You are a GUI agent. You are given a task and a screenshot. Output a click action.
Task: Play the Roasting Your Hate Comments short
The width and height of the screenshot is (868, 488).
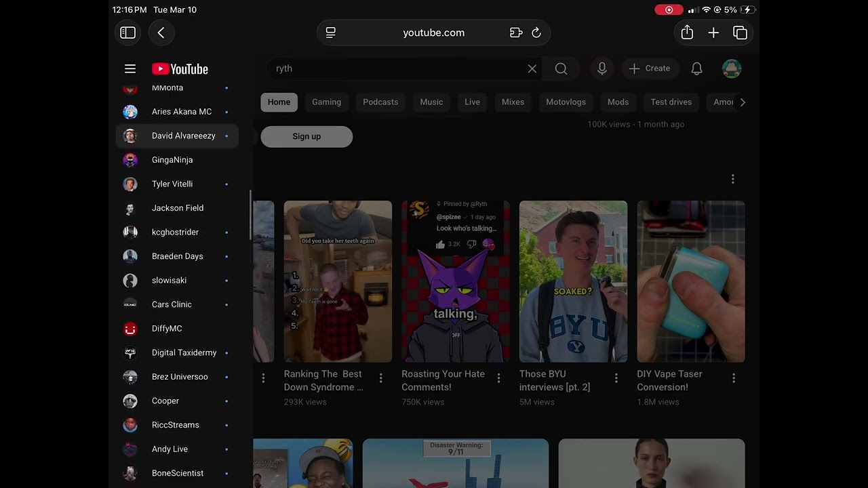point(456,281)
